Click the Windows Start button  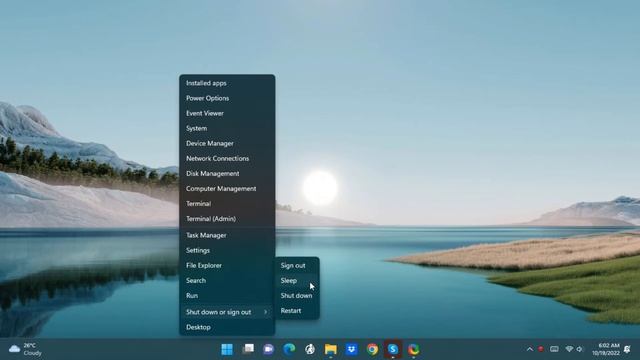pos(227,349)
